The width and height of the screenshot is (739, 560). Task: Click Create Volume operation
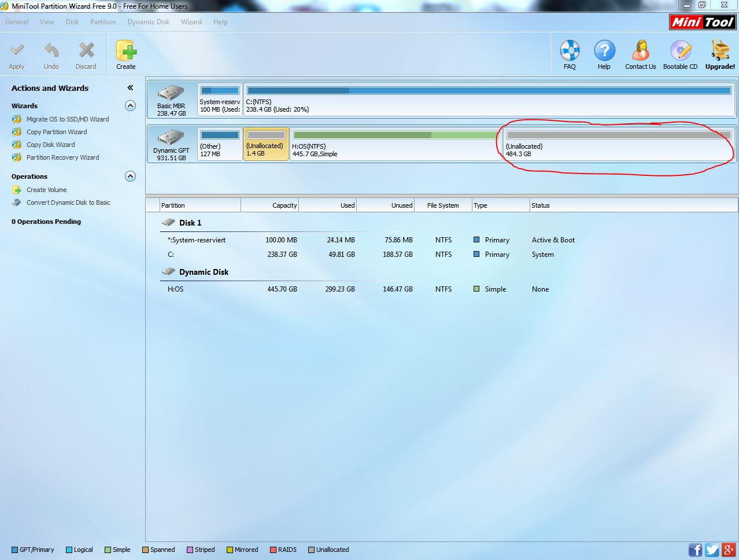click(47, 190)
